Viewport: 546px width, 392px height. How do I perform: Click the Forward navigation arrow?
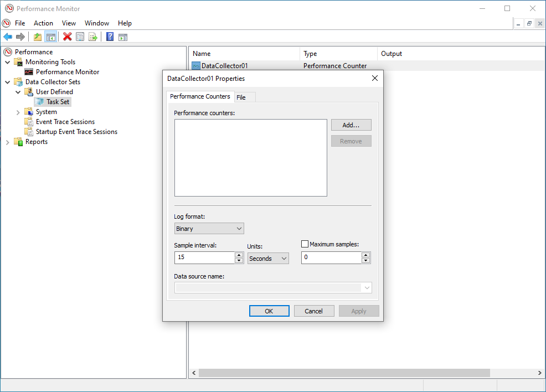click(x=20, y=37)
